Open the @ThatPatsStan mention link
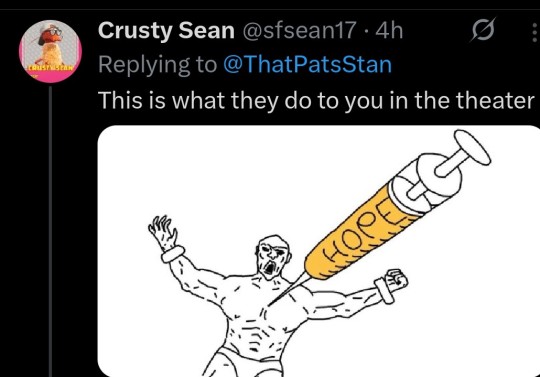 [308, 64]
